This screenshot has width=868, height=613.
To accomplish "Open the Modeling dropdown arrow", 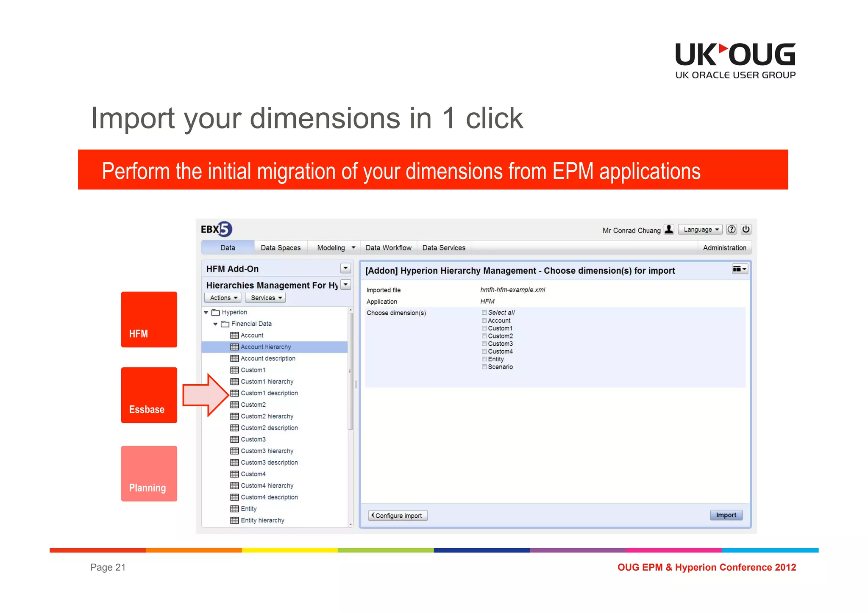I will pyautogui.click(x=353, y=247).
